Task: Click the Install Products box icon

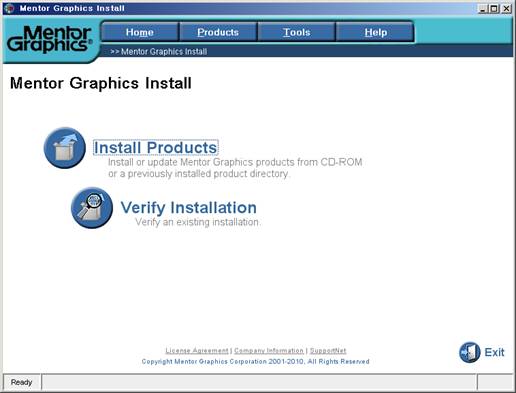Action: coord(65,148)
